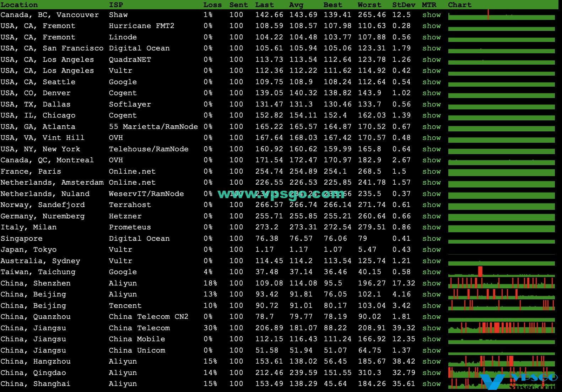This screenshot has height=392, width=562.
Task: Open 'show' for Shanghai Aliyun row
Action: click(x=431, y=384)
